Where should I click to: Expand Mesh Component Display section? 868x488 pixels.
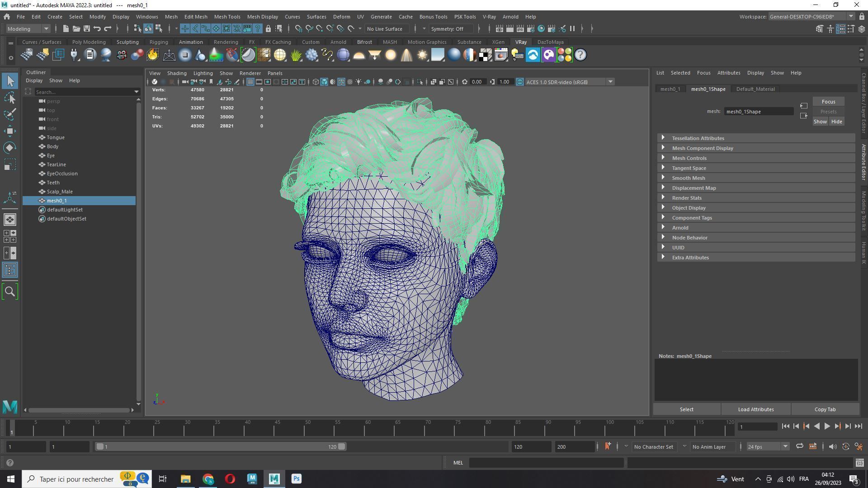click(756, 148)
